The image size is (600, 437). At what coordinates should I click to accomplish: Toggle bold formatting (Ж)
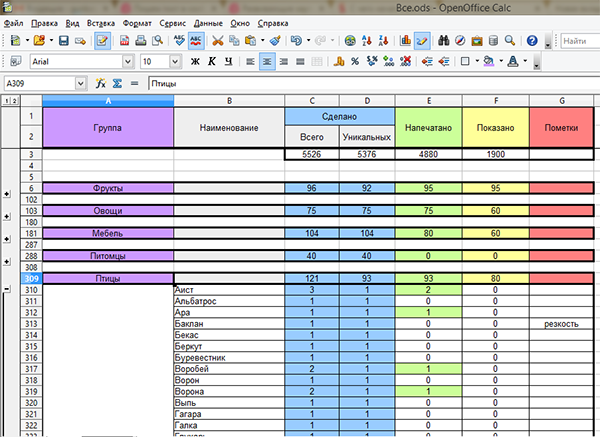click(x=195, y=62)
